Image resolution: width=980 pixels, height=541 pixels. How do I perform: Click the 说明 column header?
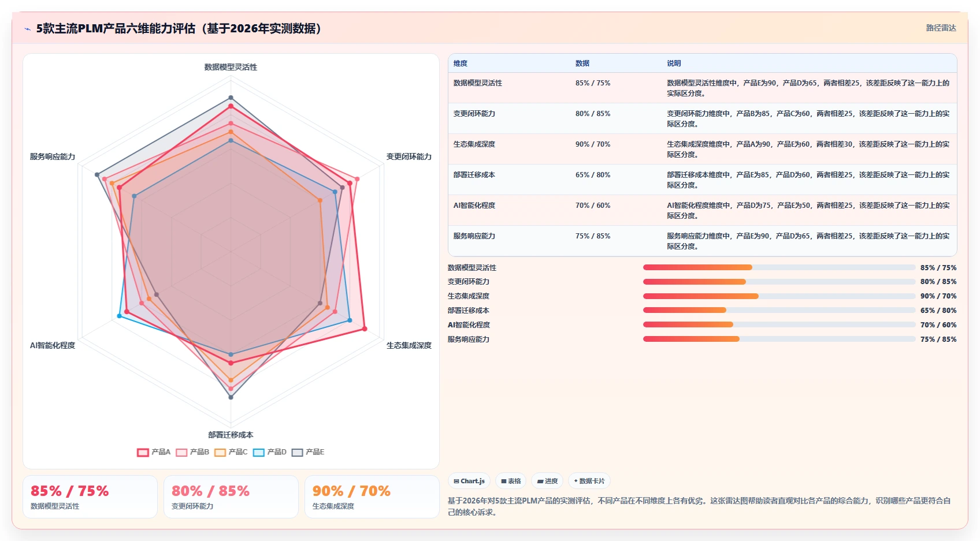pyautogui.click(x=674, y=64)
